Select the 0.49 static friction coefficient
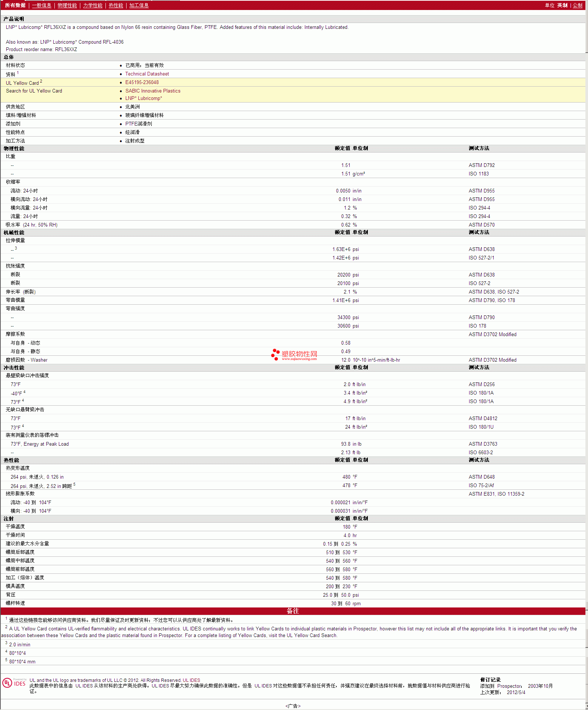The image size is (588, 710). pos(346,352)
